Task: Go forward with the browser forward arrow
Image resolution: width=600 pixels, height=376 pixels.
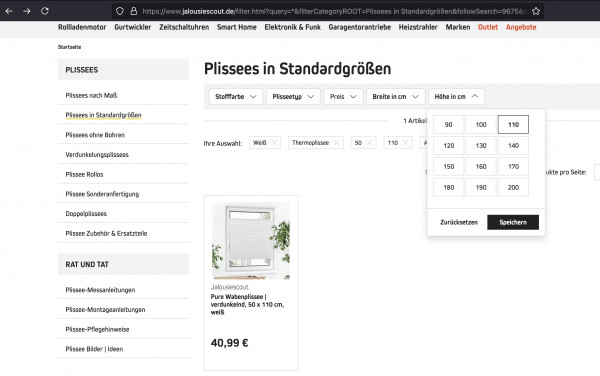Action: [27, 11]
